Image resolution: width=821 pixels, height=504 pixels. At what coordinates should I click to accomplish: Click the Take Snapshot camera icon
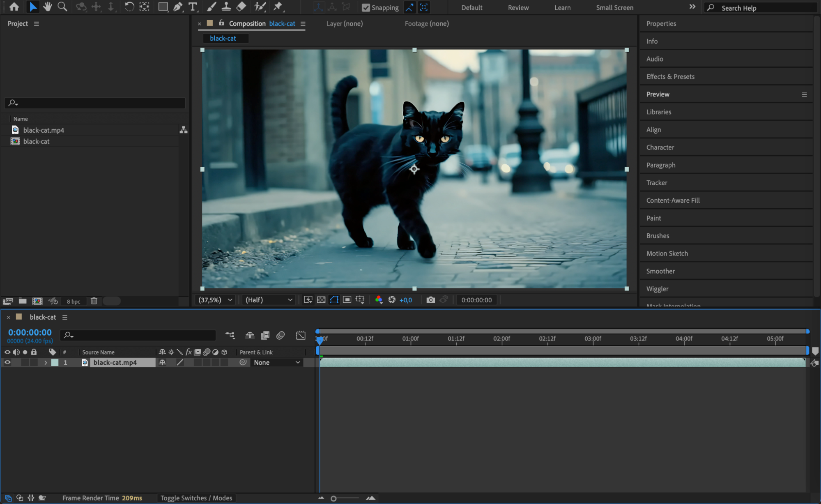tap(430, 300)
